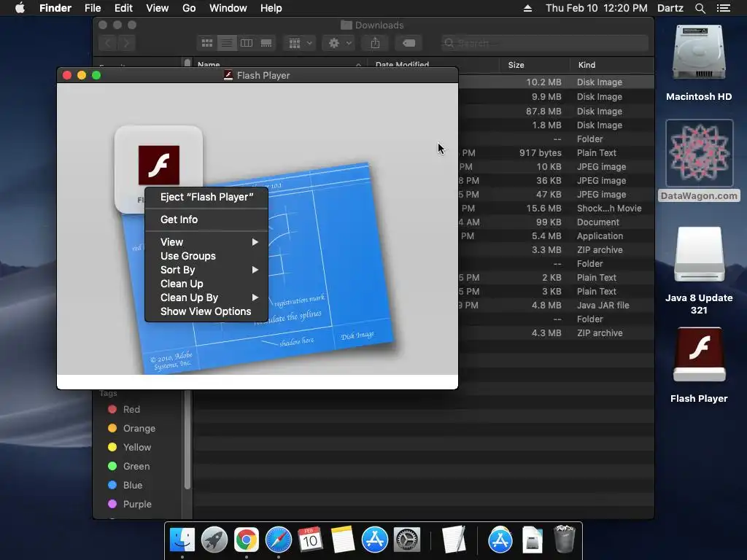Go forward in Downloads window
The width and height of the screenshot is (747, 560).
[x=126, y=43]
